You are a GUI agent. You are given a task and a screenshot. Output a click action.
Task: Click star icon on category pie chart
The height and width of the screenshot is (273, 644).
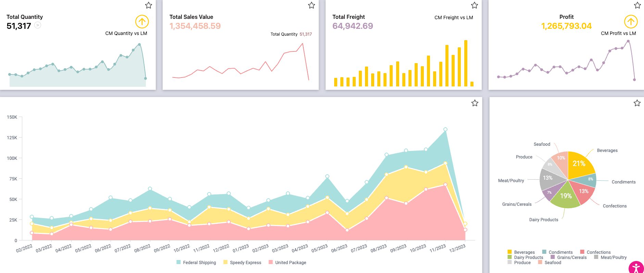coord(637,103)
